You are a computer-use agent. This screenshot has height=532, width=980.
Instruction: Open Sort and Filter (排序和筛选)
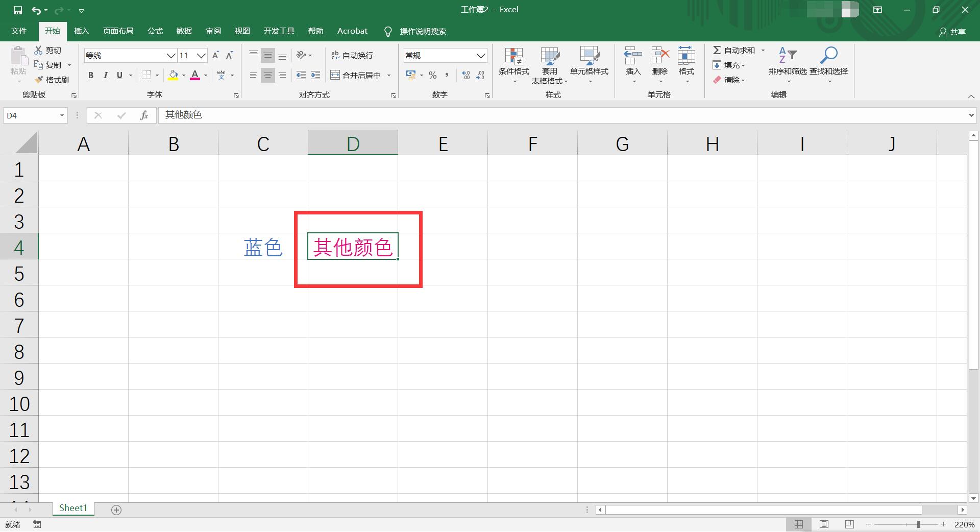pos(788,65)
